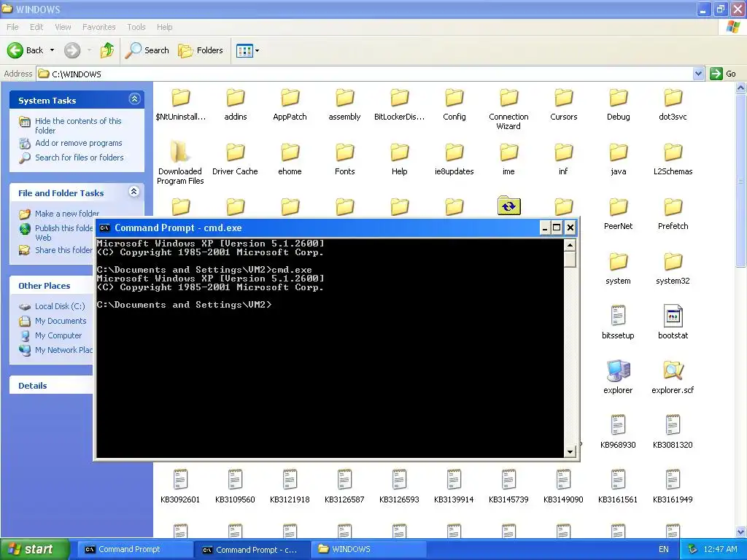This screenshot has width=747, height=560.
Task: Open the Config folder
Action: coord(454,104)
